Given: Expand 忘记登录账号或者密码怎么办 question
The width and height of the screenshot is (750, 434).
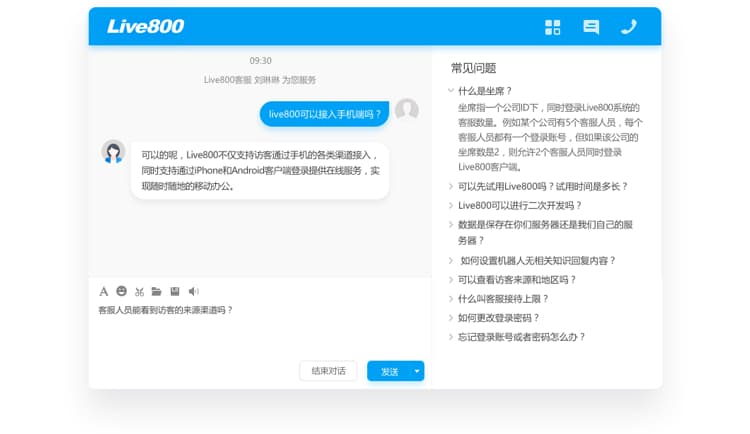Looking at the screenshot, I should (521, 337).
